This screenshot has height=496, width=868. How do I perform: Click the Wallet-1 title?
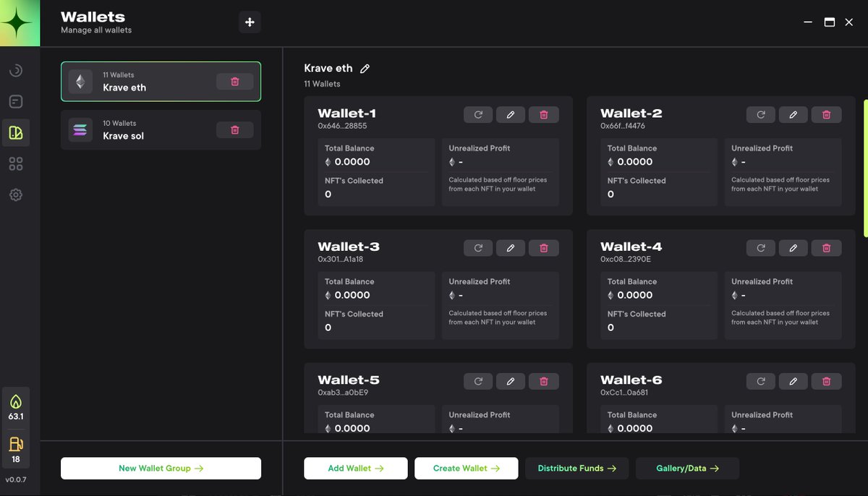pyautogui.click(x=346, y=114)
